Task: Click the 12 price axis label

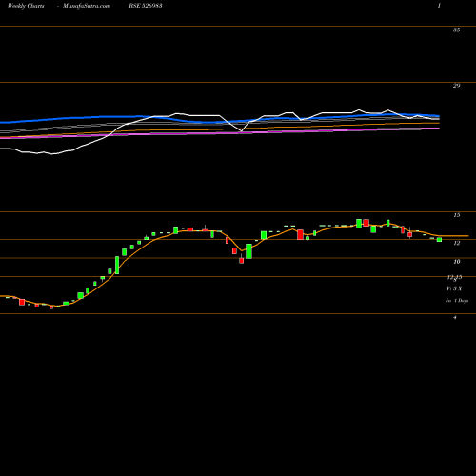Action: point(456,243)
